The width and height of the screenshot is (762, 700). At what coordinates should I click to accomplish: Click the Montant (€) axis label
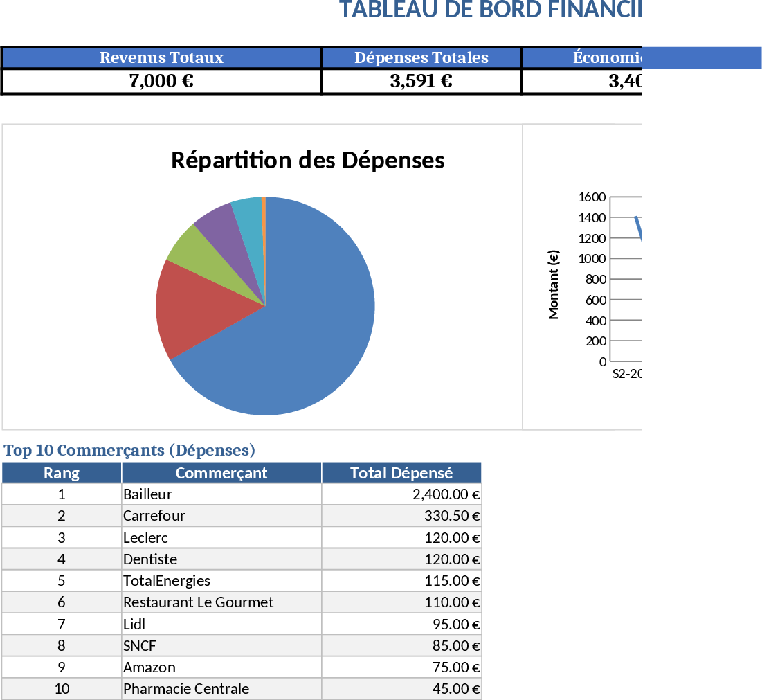(x=554, y=285)
